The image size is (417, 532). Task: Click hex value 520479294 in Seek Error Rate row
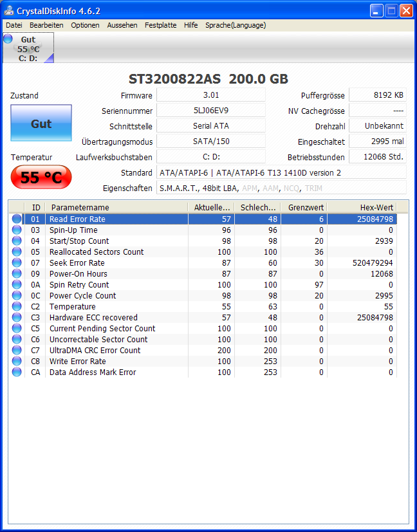coord(371,263)
